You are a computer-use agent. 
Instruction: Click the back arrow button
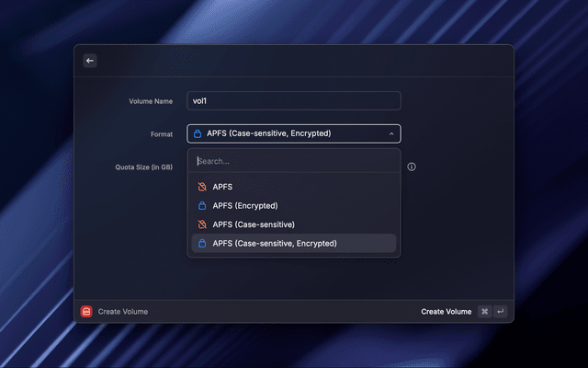tap(90, 61)
